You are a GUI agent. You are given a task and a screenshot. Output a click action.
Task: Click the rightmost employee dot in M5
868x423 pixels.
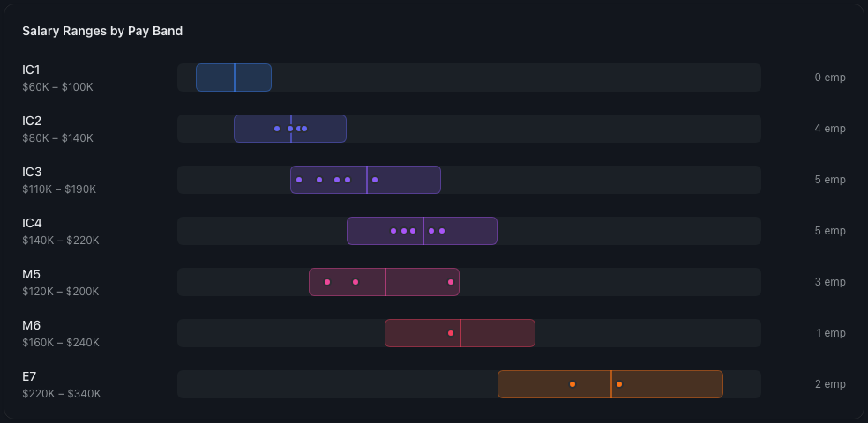tap(451, 282)
